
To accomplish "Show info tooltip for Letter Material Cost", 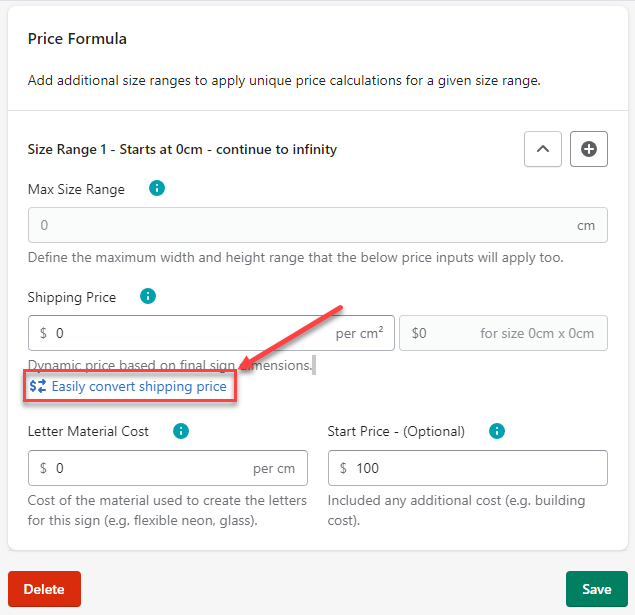I will pos(181,431).
